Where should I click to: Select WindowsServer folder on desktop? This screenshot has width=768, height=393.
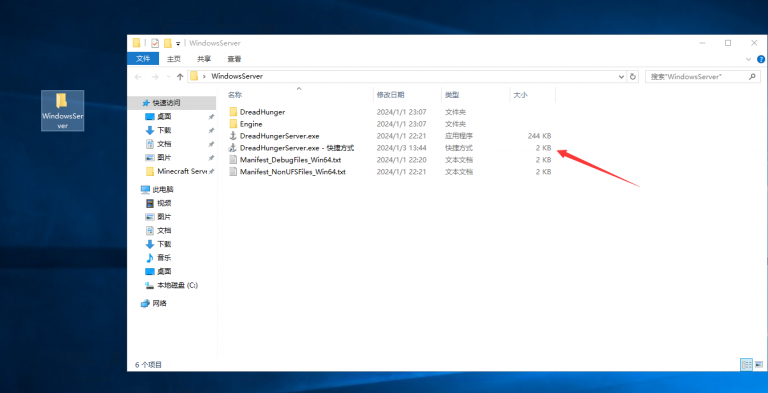point(62,111)
